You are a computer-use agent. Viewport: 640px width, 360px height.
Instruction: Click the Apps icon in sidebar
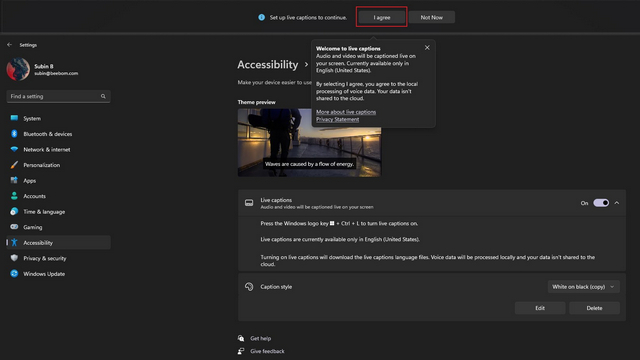click(x=14, y=180)
